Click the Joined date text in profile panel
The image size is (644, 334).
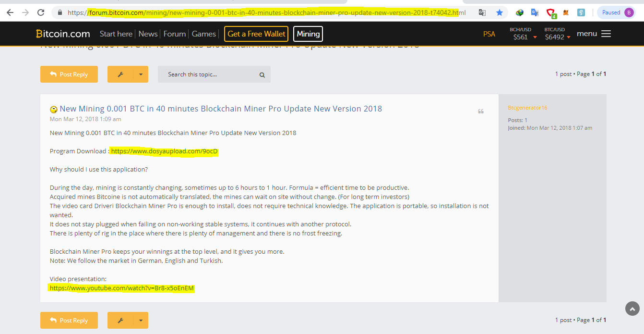pyautogui.click(x=550, y=128)
